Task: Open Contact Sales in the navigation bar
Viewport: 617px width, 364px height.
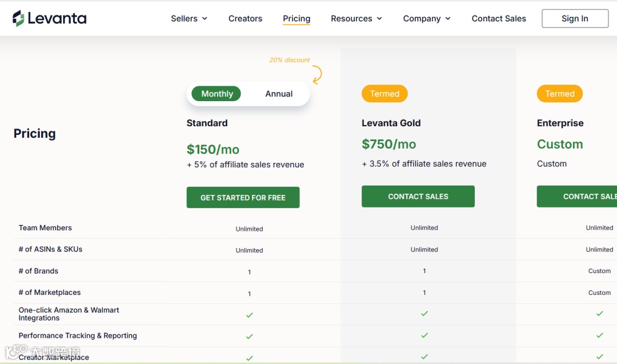Action: tap(499, 18)
